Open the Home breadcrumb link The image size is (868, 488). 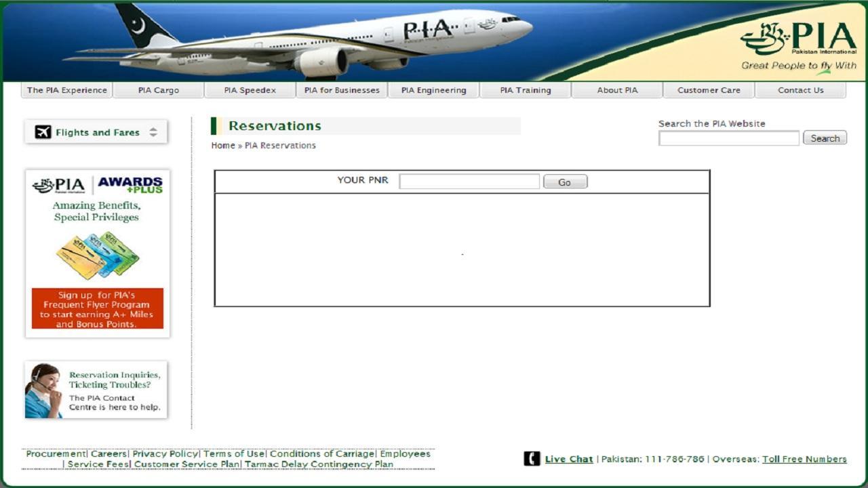tap(222, 145)
